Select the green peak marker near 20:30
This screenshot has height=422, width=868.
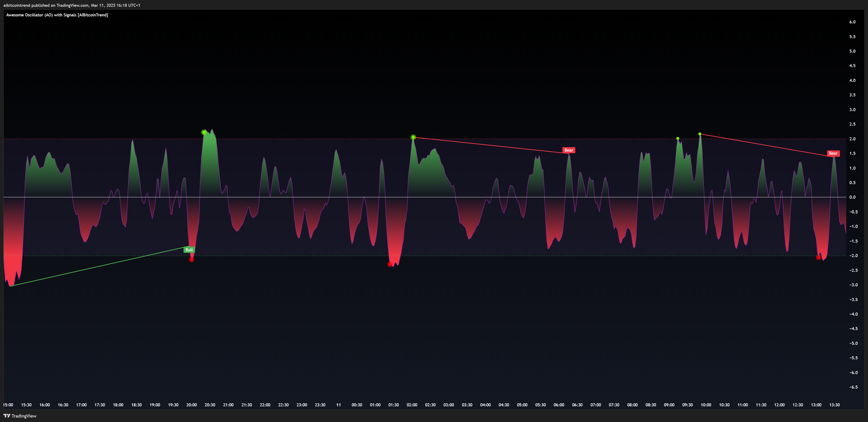point(204,132)
